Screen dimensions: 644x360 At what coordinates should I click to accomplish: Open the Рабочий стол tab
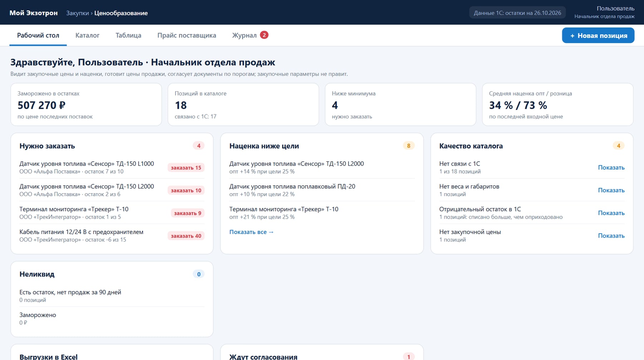[x=38, y=35]
